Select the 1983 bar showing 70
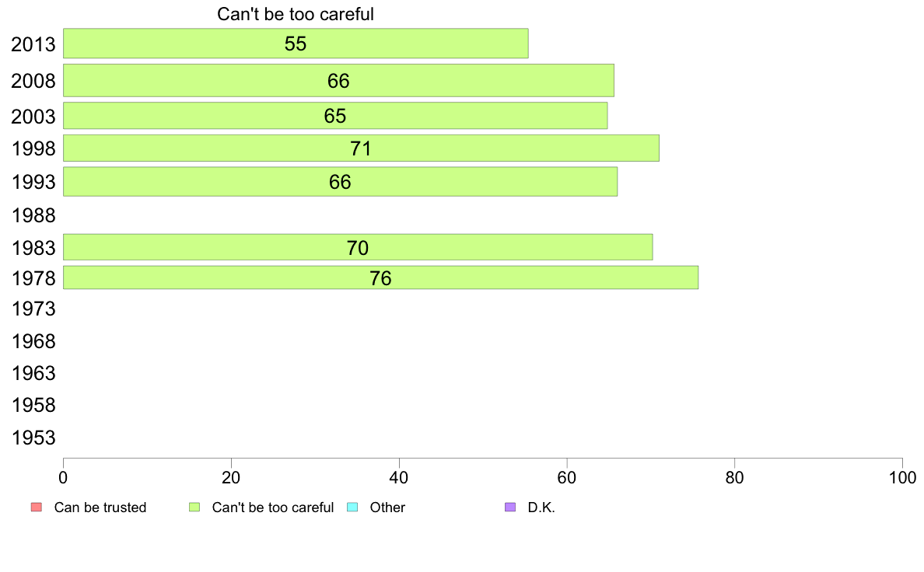The width and height of the screenshot is (924, 572). tap(358, 247)
